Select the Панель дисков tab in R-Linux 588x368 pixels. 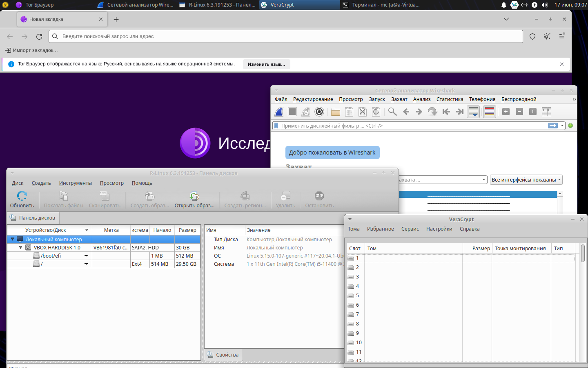(x=33, y=218)
